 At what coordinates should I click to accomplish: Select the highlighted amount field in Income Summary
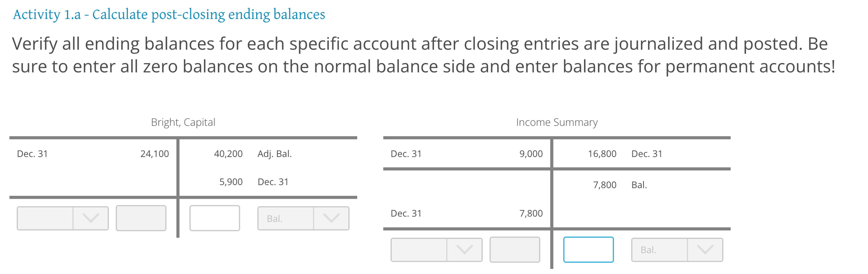tap(588, 250)
